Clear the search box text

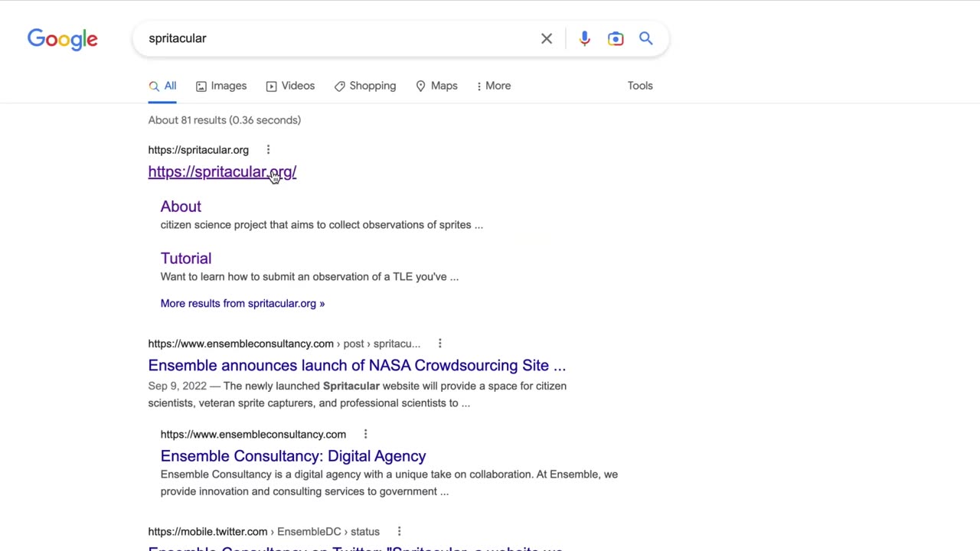point(547,38)
